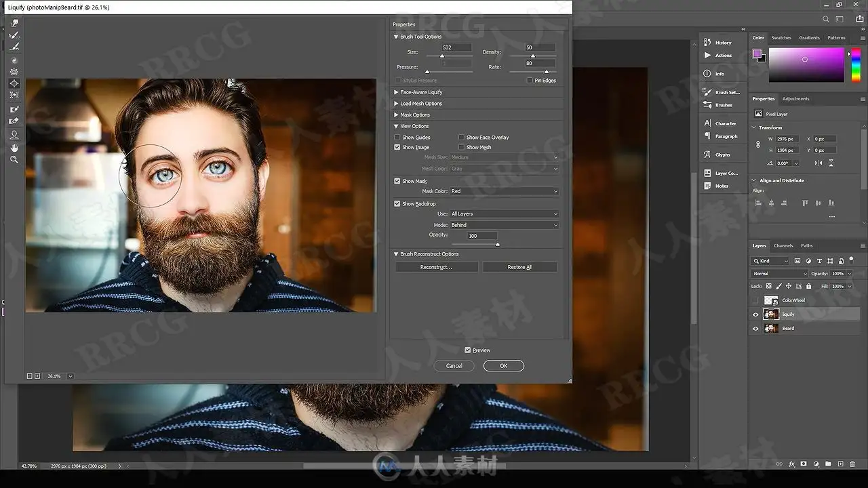Click the Restore All button
This screenshot has width=868, height=488.
[x=519, y=267]
